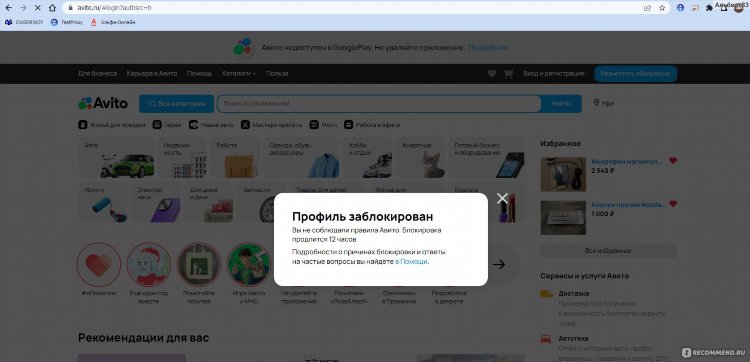Open 'Карьера в Авито' menu item

[152, 74]
